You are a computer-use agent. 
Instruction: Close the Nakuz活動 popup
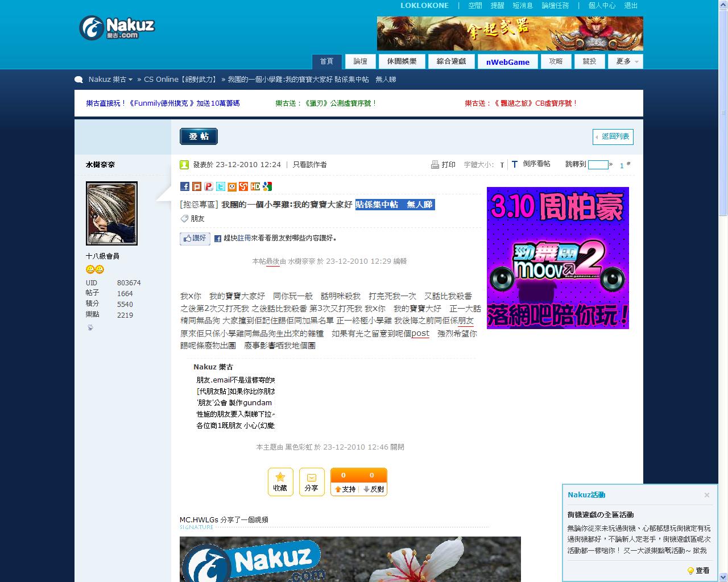tap(707, 495)
